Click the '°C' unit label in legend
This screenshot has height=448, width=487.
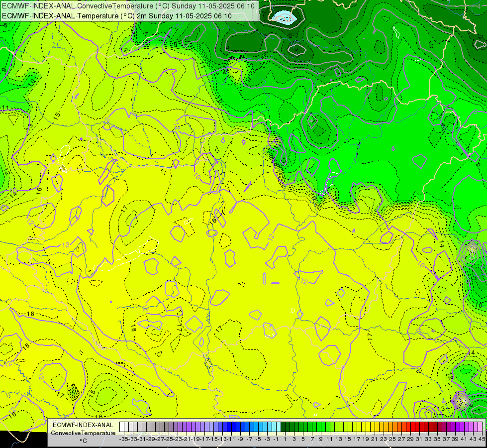point(83,441)
